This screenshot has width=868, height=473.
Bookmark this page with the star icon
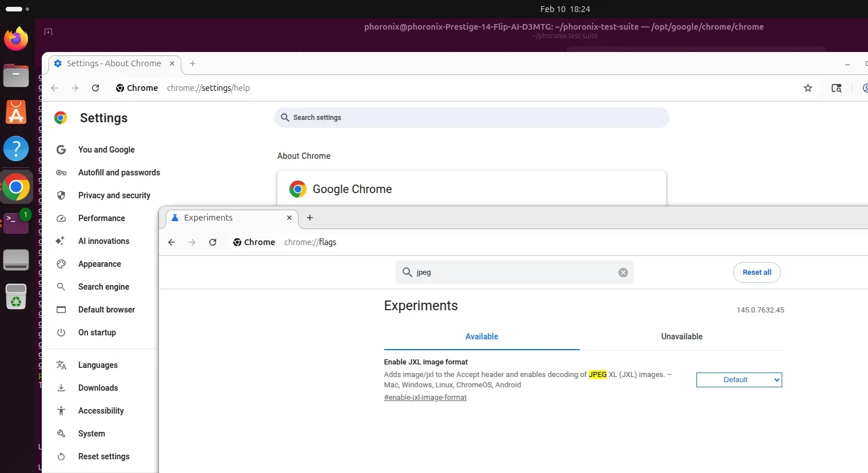click(807, 88)
